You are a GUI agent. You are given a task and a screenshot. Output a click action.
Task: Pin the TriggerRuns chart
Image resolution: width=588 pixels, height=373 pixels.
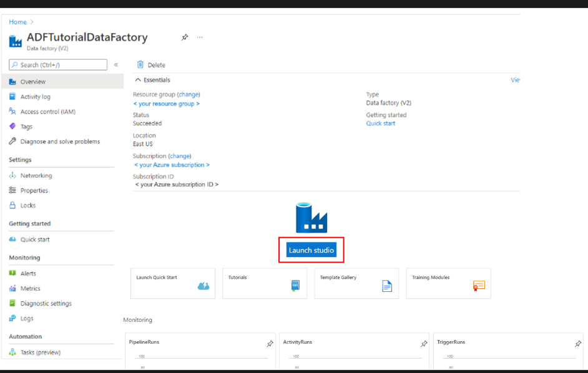(578, 344)
